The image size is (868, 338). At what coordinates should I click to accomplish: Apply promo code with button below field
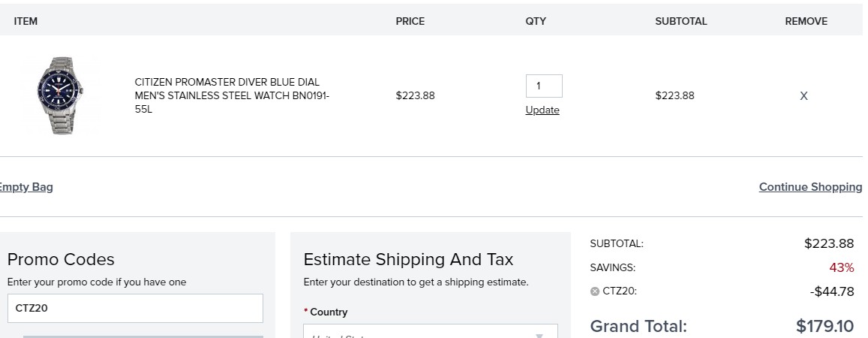pos(143,336)
